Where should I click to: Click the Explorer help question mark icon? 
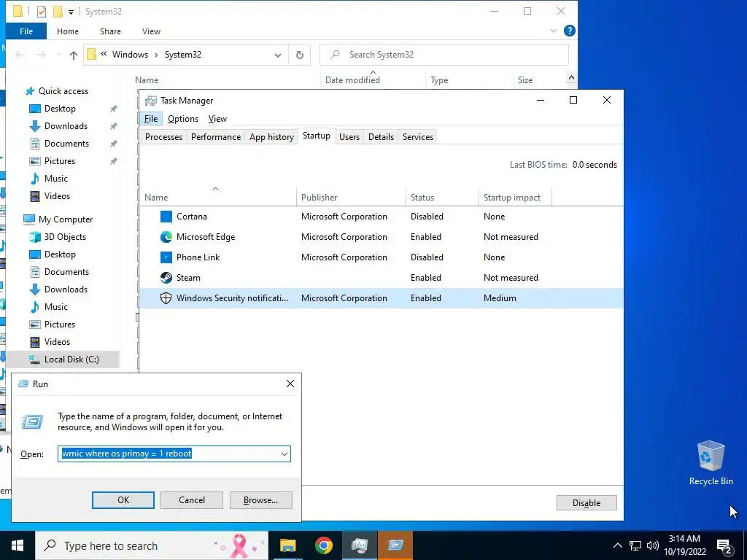point(569,31)
